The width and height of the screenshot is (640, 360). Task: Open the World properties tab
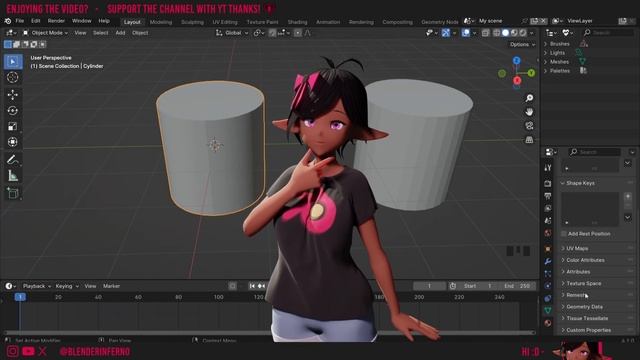[548, 233]
